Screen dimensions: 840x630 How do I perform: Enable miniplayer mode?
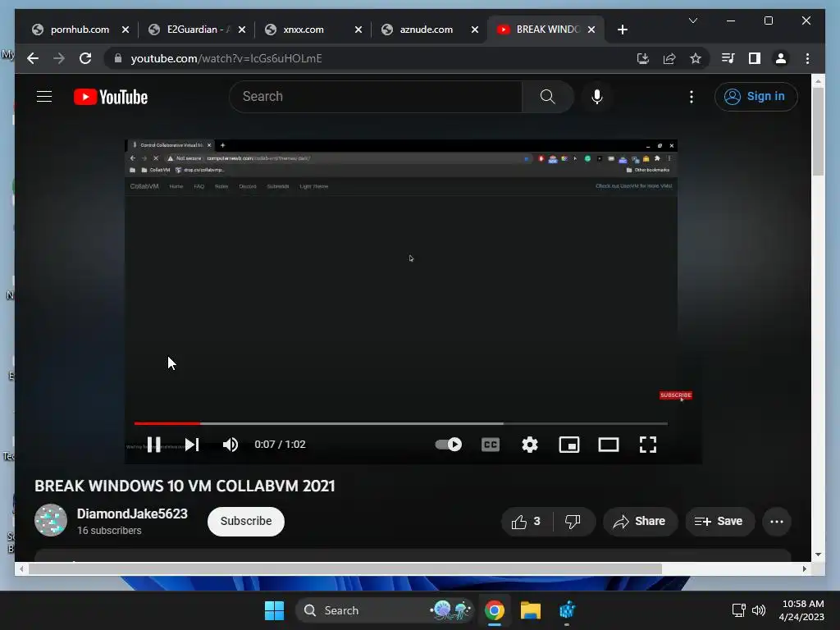tap(569, 445)
